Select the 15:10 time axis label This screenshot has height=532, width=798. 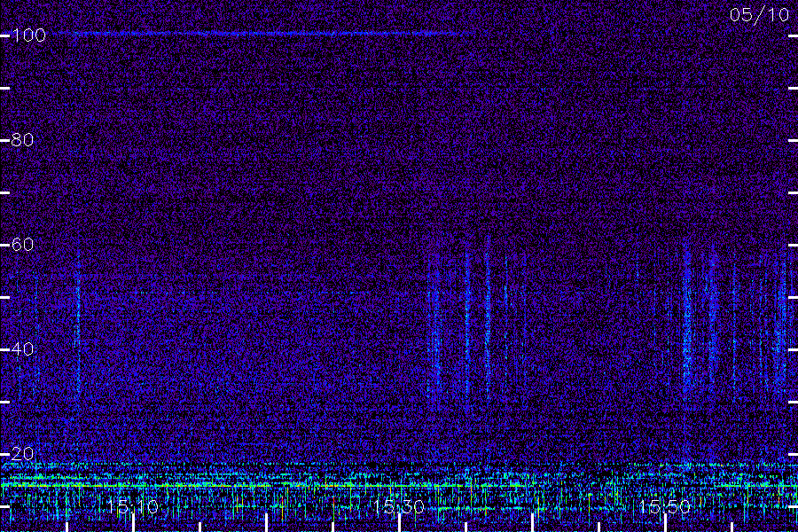(133, 506)
